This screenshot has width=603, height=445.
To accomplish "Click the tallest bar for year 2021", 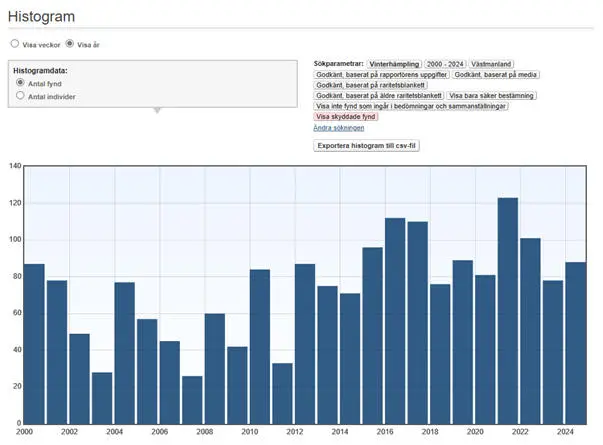I will pos(508,310).
